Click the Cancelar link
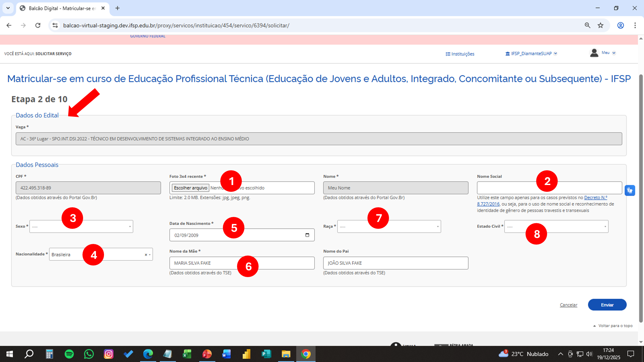This screenshot has height=362, width=644. pyautogui.click(x=568, y=305)
